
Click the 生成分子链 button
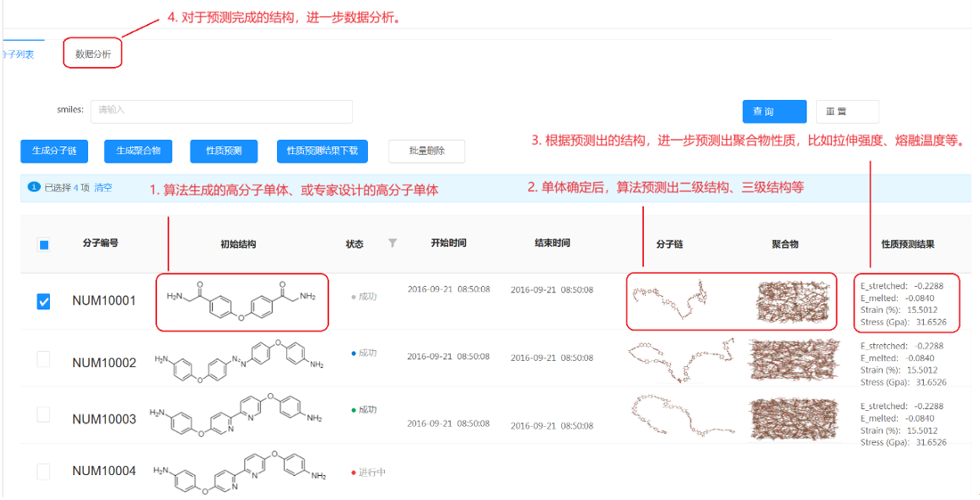[x=54, y=152]
